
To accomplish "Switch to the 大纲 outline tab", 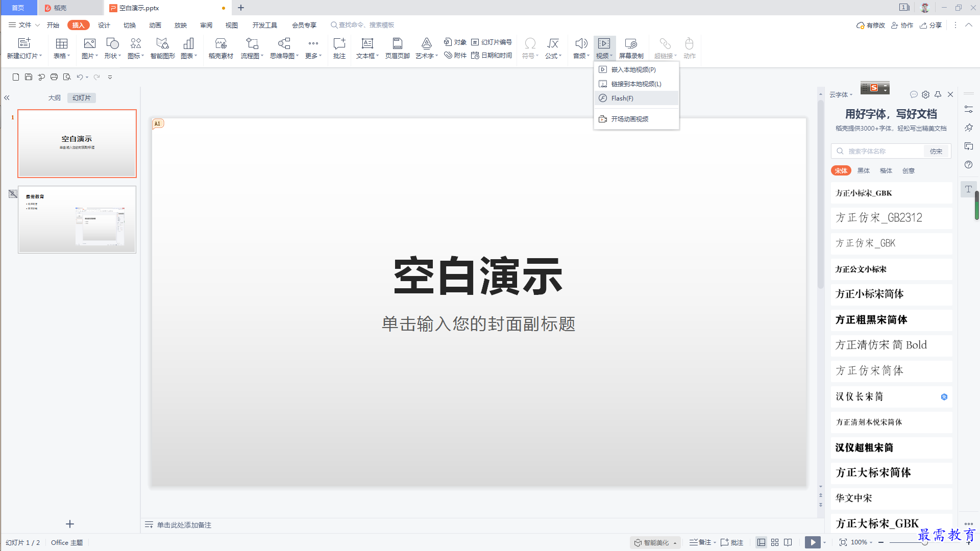I will 55,98.
